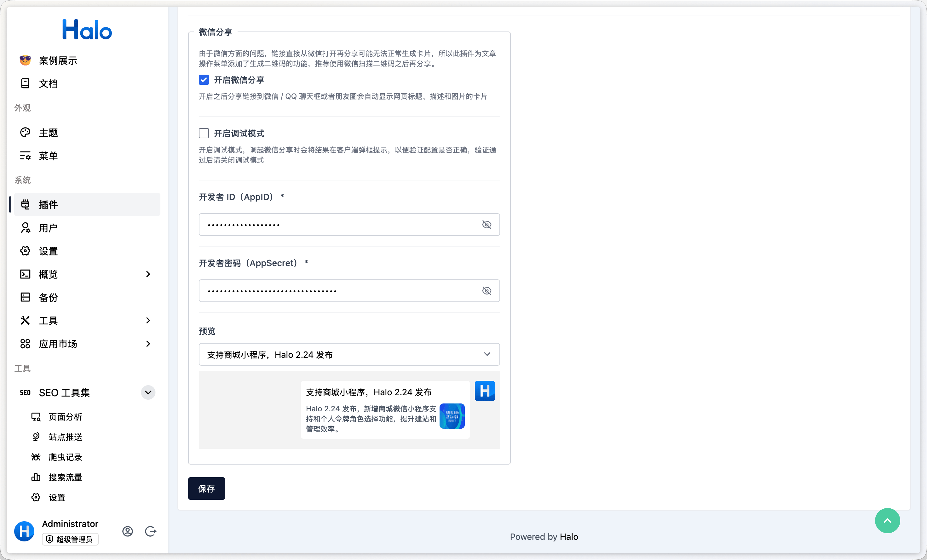Click the 用户 person icon
Image resolution: width=927 pixels, height=560 pixels.
[x=25, y=227]
